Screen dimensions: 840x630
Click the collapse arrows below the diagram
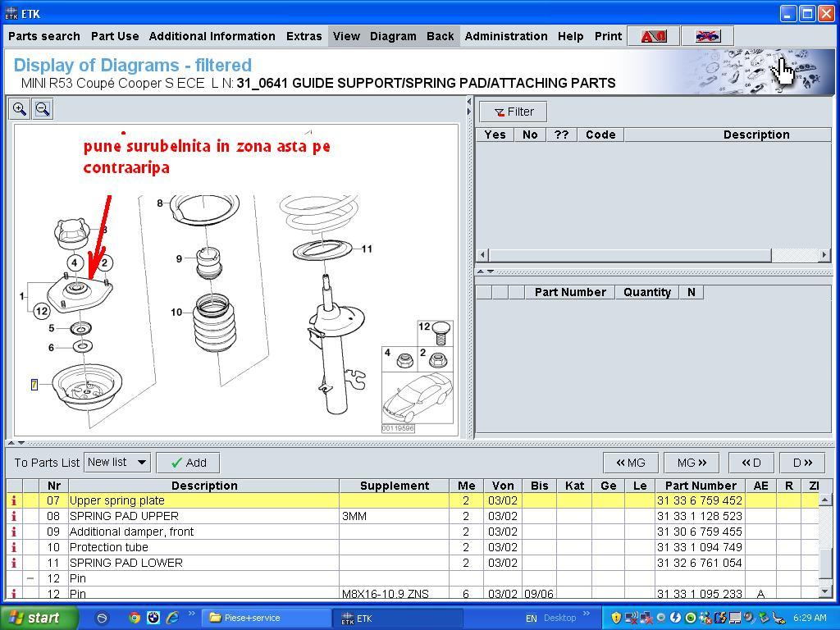tap(15, 443)
